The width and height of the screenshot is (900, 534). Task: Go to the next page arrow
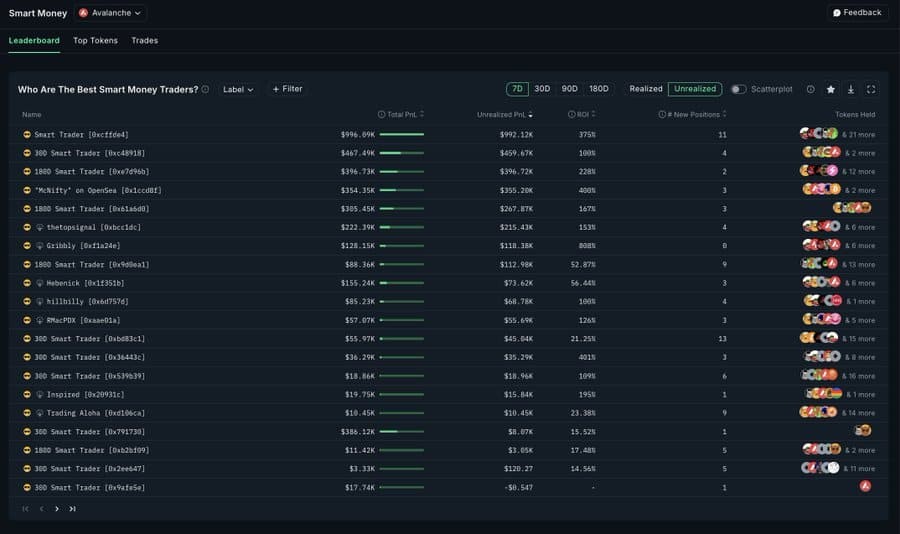point(56,509)
